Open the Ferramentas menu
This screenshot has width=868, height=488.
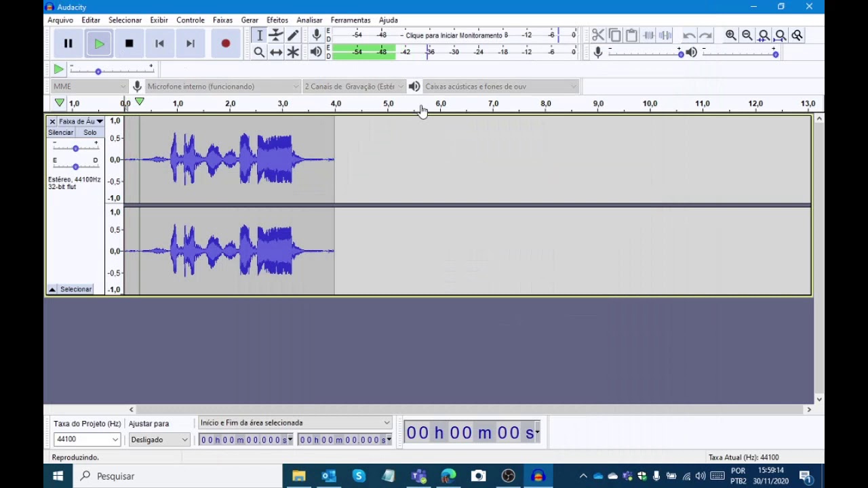click(351, 20)
